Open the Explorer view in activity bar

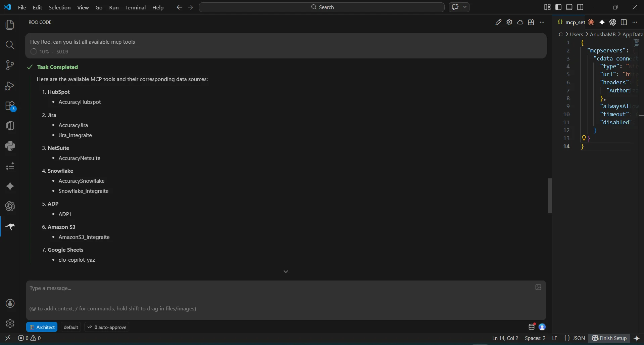[10, 25]
